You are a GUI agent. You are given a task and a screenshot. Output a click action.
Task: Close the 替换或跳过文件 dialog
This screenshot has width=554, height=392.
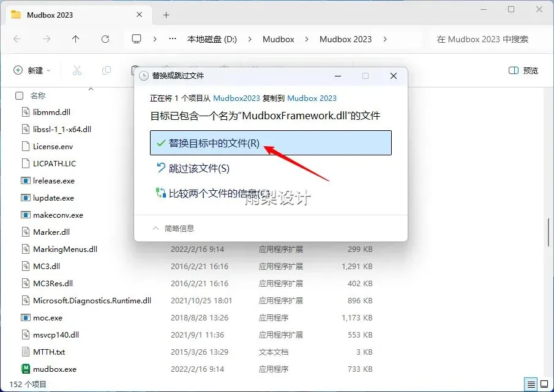(393, 75)
